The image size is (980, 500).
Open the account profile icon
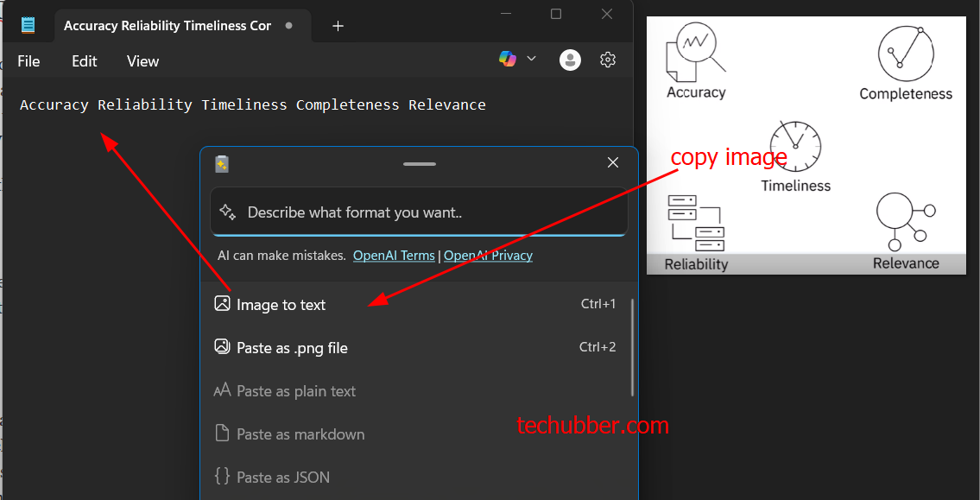(x=570, y=60)
